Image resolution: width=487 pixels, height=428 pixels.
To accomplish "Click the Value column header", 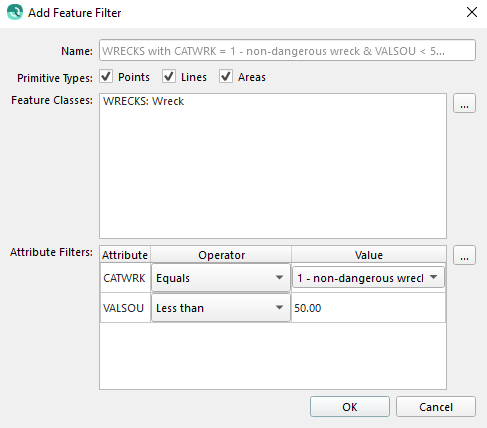I will click(x=369, y=255).
